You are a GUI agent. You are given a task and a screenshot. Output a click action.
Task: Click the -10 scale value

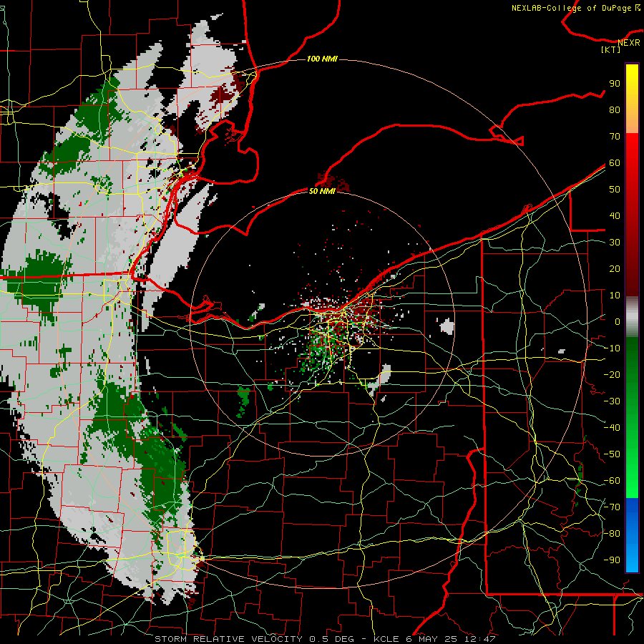[x=612, y=348]
